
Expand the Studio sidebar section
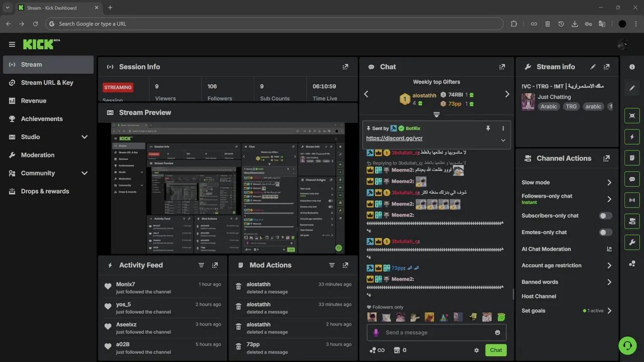[x=85, y=137]
